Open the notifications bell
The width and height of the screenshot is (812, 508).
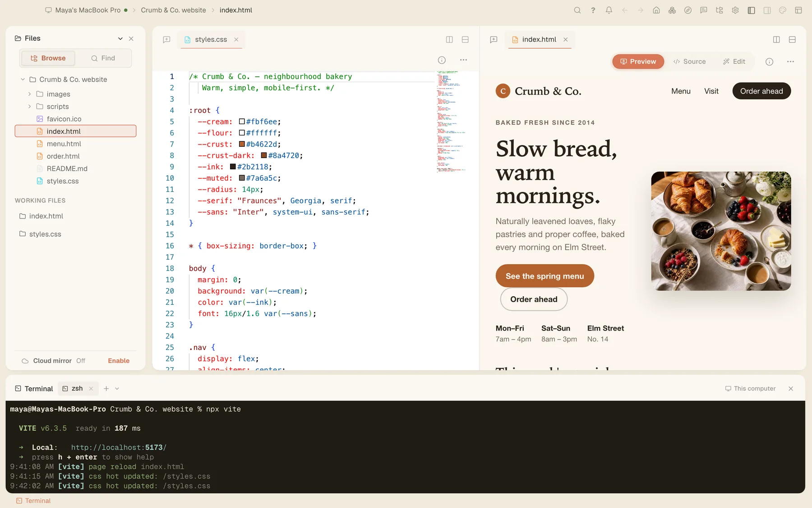point(609,10)
